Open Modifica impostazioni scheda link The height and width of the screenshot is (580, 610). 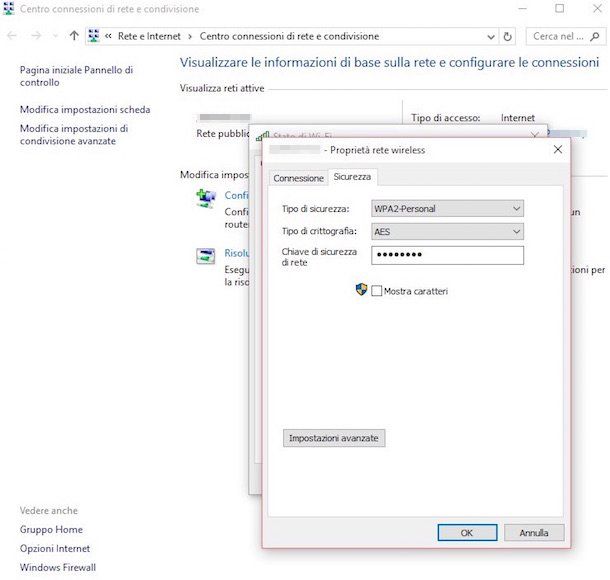(84, 109)
